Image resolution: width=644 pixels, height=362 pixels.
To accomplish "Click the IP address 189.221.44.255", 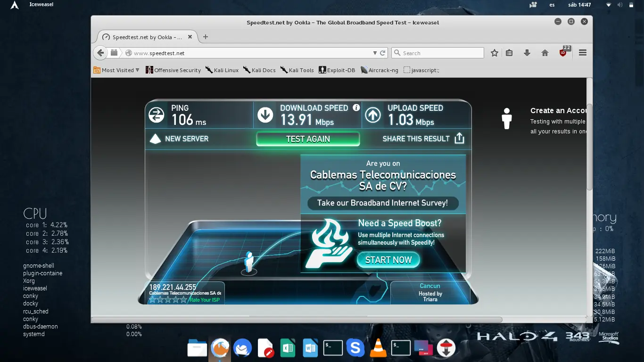I will (173, 287).
